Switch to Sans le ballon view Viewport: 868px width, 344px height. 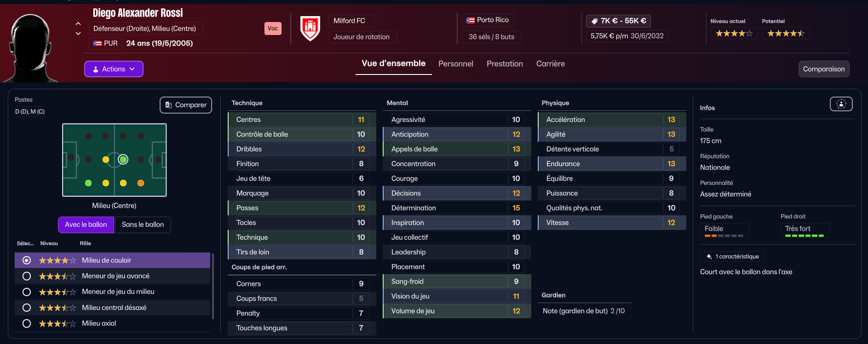click(143, 224)
